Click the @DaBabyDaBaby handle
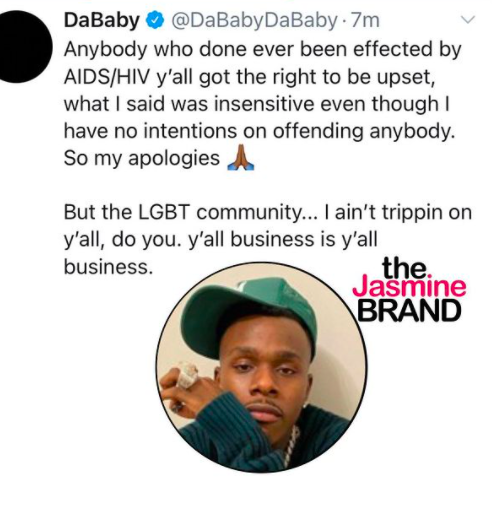 click(x=254, y=21)
